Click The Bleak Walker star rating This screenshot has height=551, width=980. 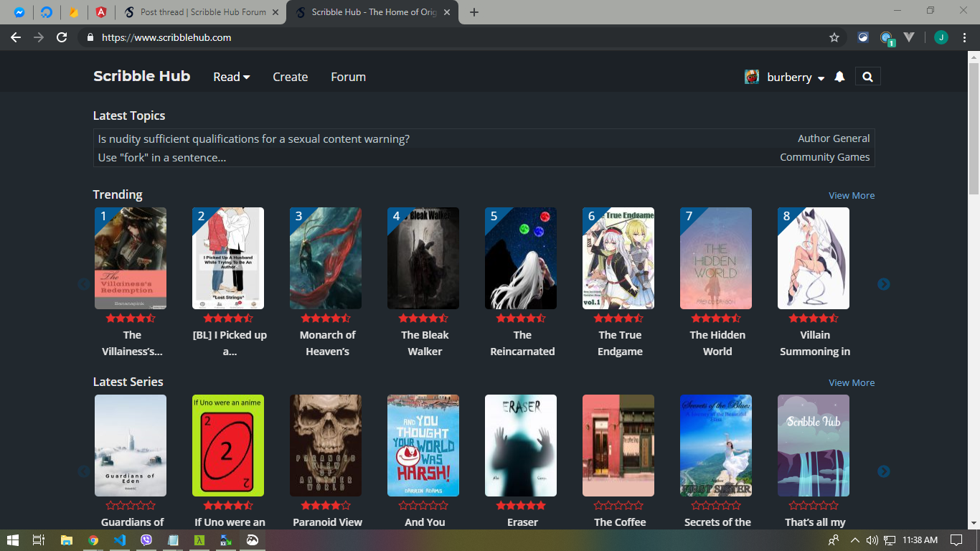pyautogui.click(x=423, y=318)
